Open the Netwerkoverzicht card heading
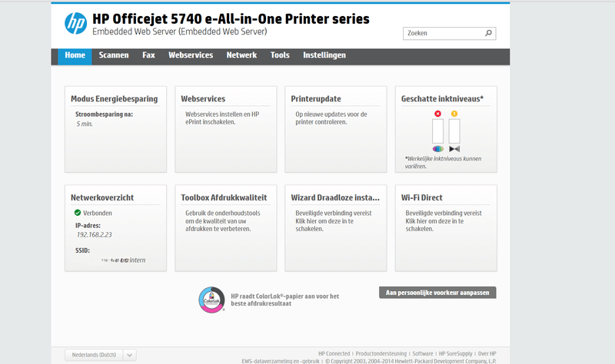This screenshot has width=615, height=364. click(x=102, y=197)
